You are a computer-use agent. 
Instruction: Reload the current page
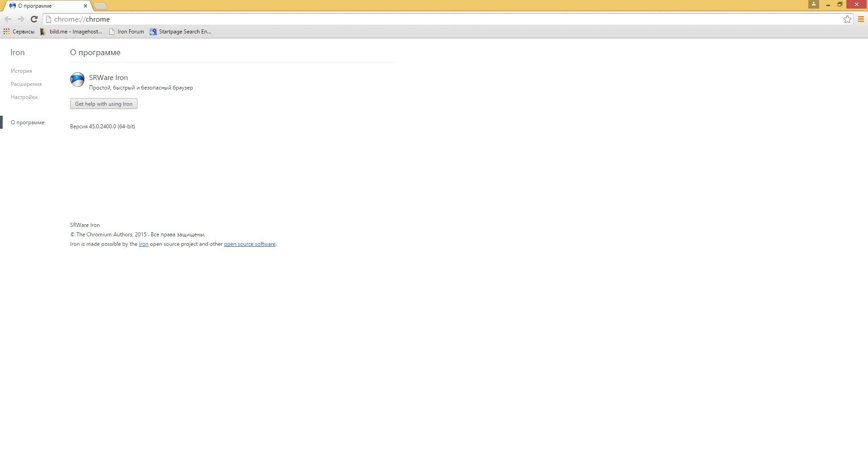(34, 19)
